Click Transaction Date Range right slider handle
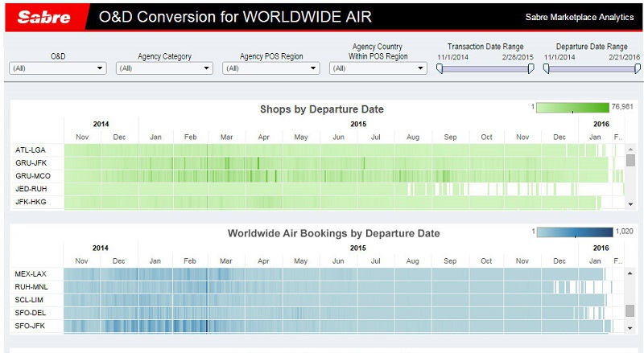This screenshot has width=644, height=353. 530,68
